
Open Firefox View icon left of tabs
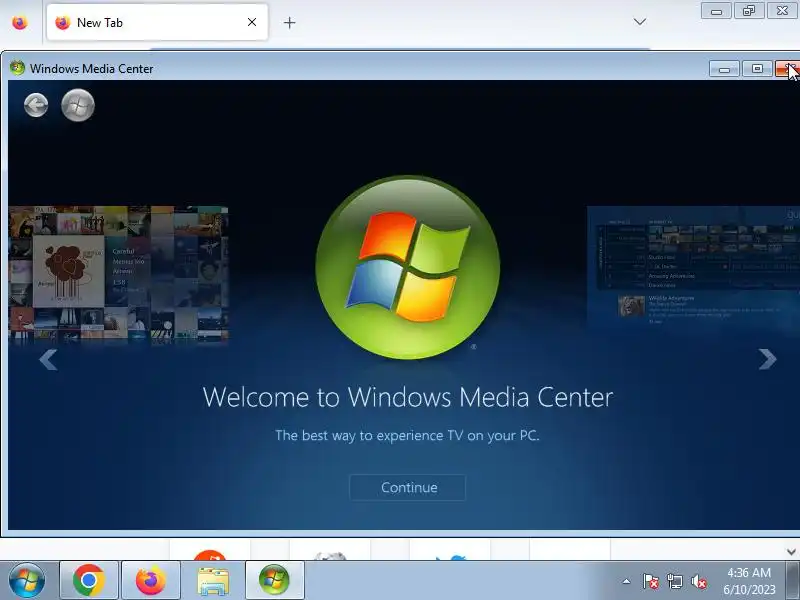tap(20, 22)
